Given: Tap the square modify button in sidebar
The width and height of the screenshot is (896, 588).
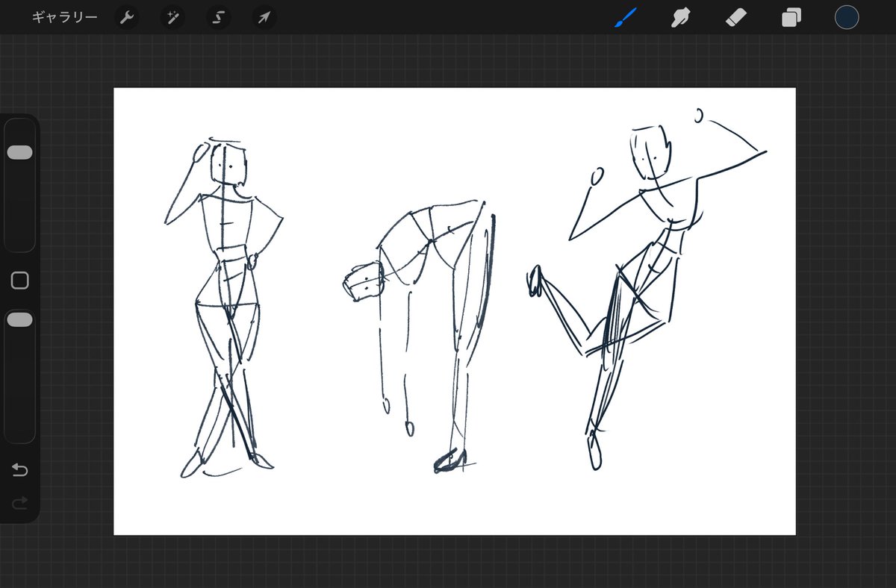Looking at the screenshot, I should [20, 281].
